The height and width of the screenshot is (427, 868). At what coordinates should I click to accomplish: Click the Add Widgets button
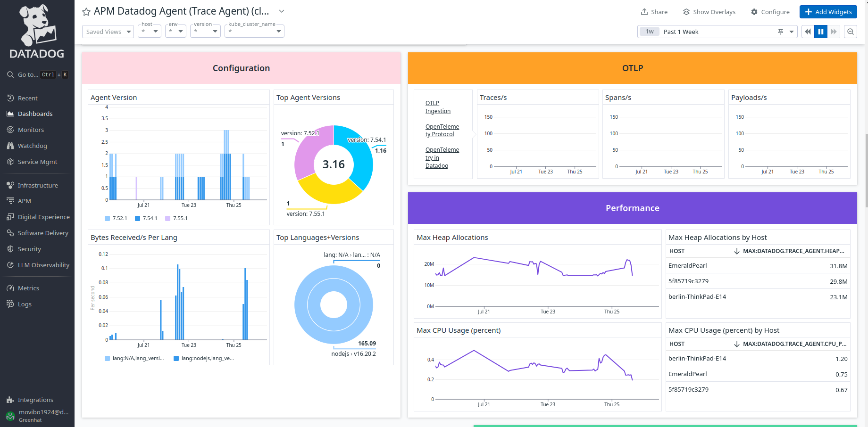tap(828, 12)
